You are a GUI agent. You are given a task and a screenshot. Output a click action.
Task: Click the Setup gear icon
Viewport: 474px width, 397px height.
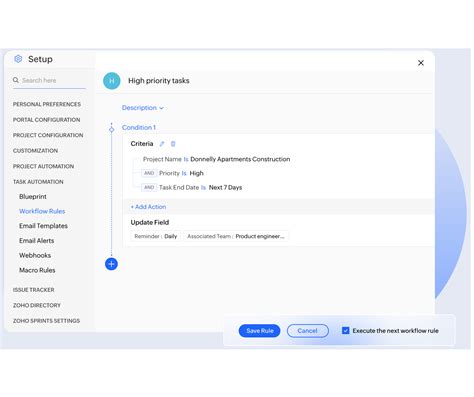(x=18, y=59)
